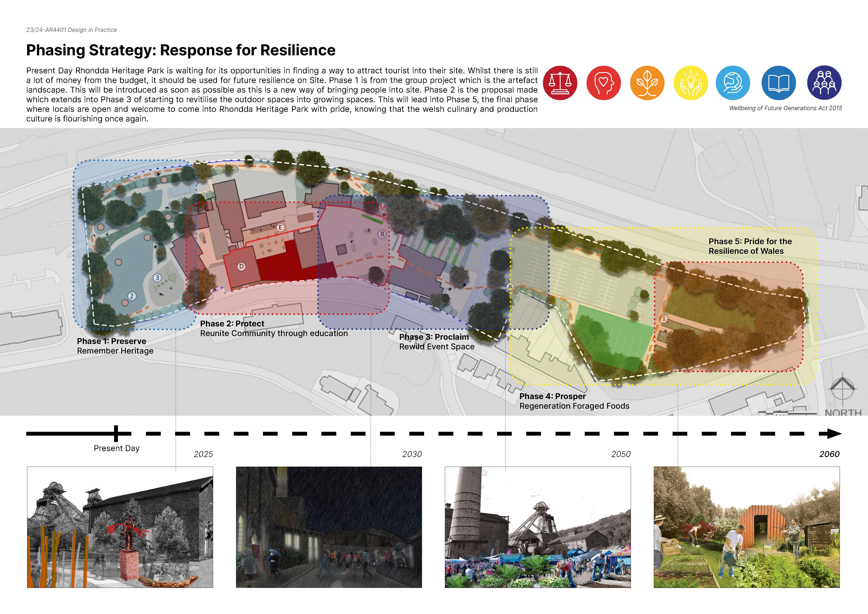Click map marker circle numbered 3
This screenshot has width=868, height=614.
[x=157, y=278]
